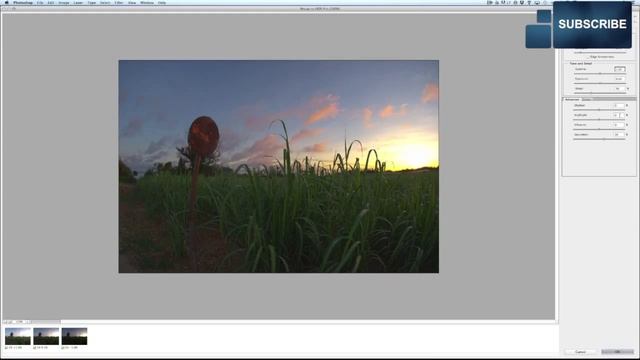640x360 pixels.
Task: Open the Filter menu
Action: (119, 2)
